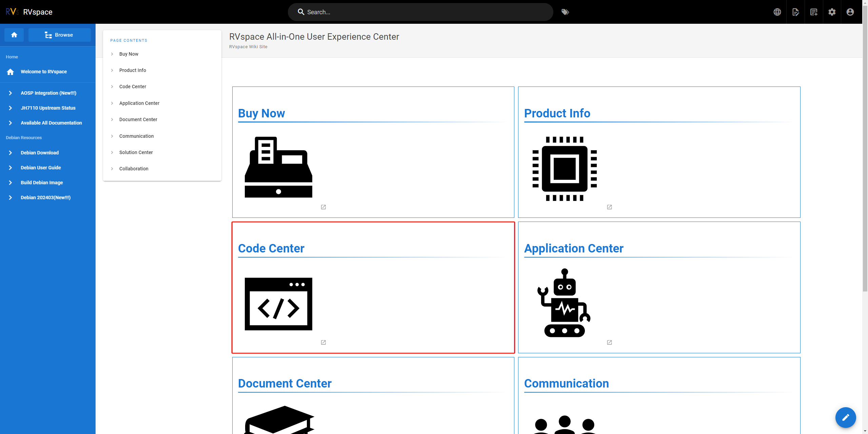Open AOSP Integration (New!!!) link
This screenshot has height=434, width=868.
48,93
